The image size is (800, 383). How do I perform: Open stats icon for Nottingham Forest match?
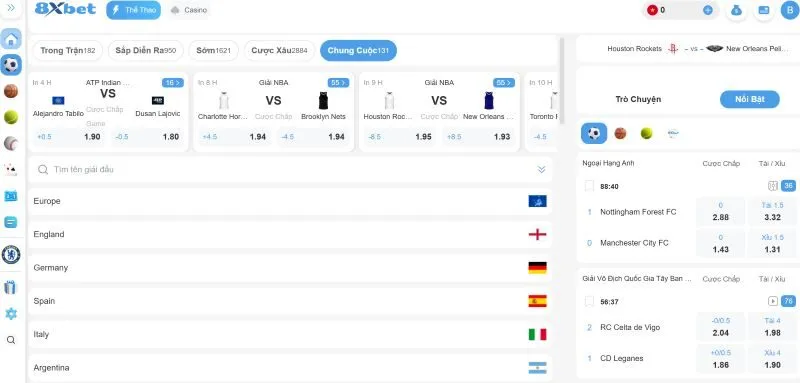coord(773,186)
